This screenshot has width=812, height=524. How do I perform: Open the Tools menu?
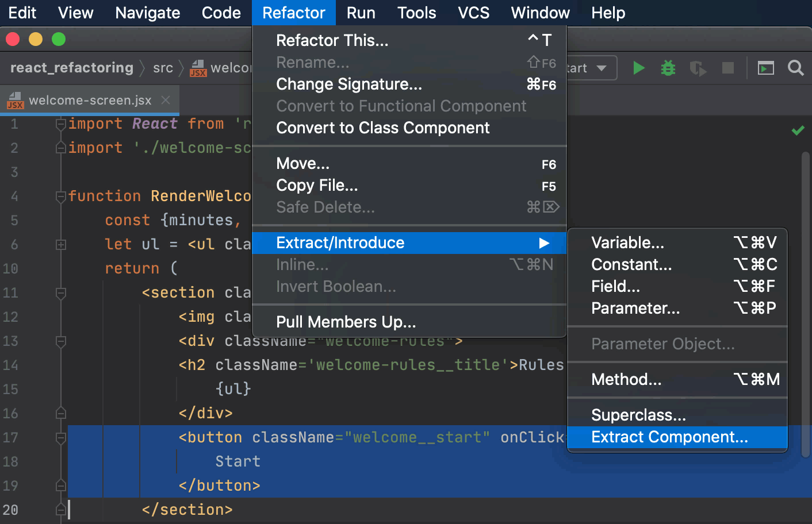click(416, 13)
